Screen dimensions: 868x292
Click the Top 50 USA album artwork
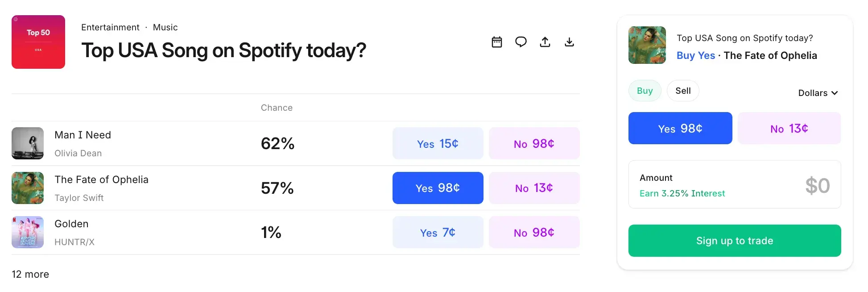pos(38,42)
